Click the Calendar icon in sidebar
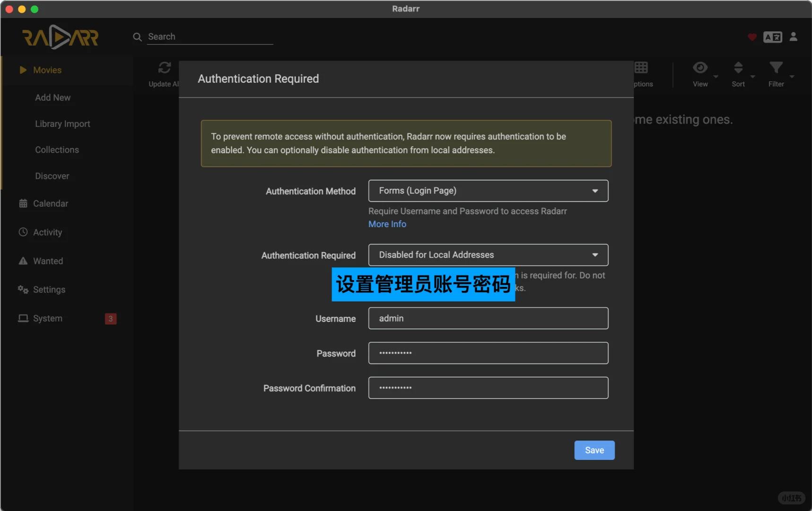 pyautogui.click(x=23, y=203)
